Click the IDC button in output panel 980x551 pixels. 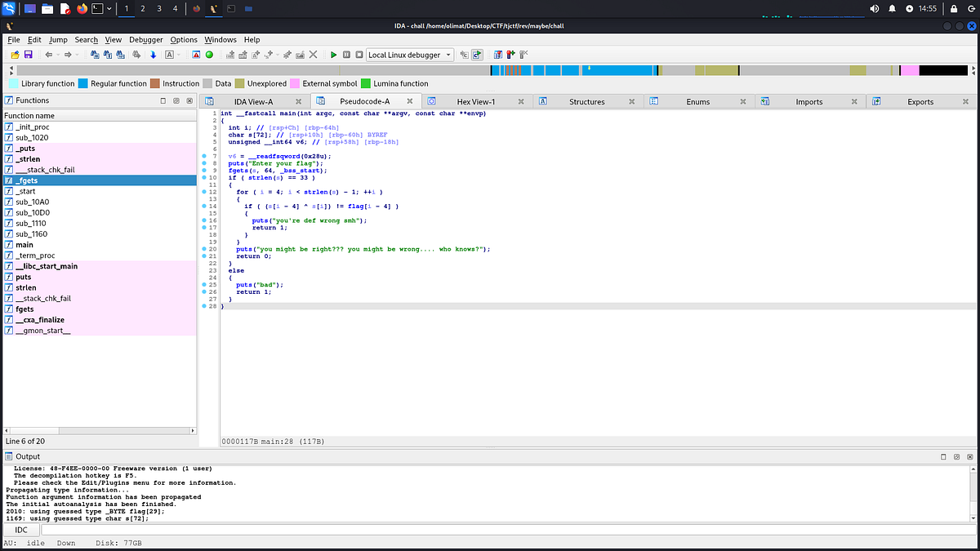click(x=21, y=530)
